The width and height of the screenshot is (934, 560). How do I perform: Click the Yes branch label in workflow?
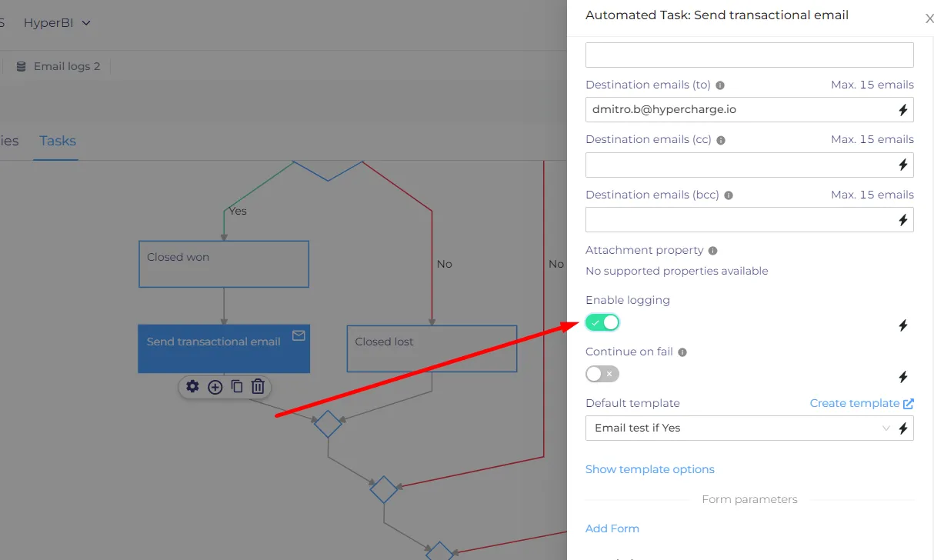coord(238,211)
